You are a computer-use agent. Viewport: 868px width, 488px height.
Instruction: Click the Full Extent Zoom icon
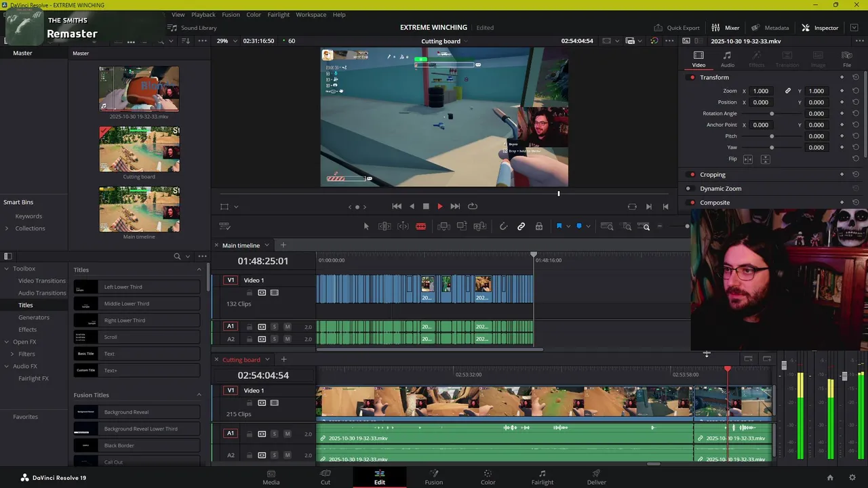pos(607,226)
